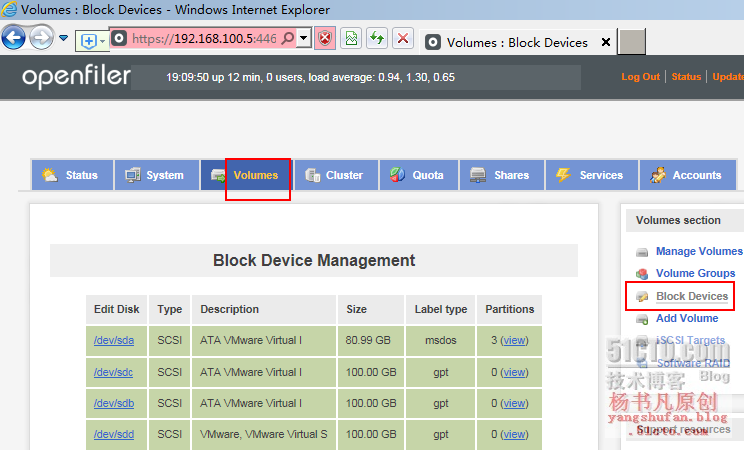View partitions for /dev/sdb
The width and height of the screenshot is (744, 450).
514,403
